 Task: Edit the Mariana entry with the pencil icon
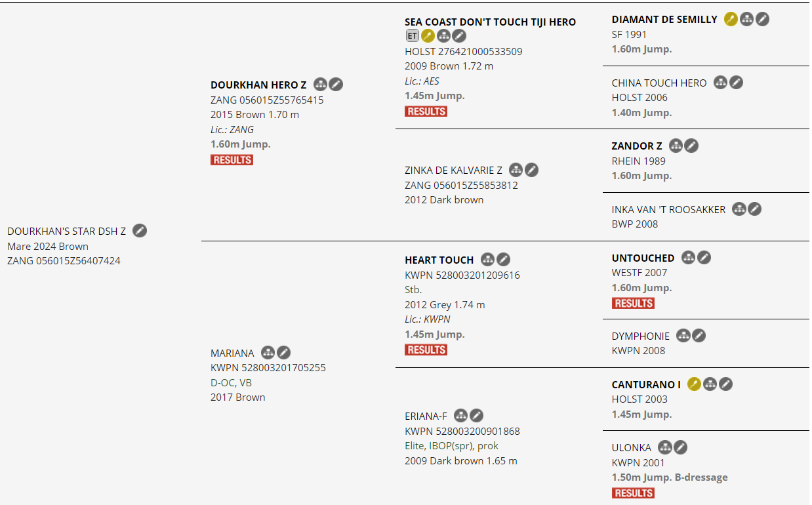(x=283, y=353)
